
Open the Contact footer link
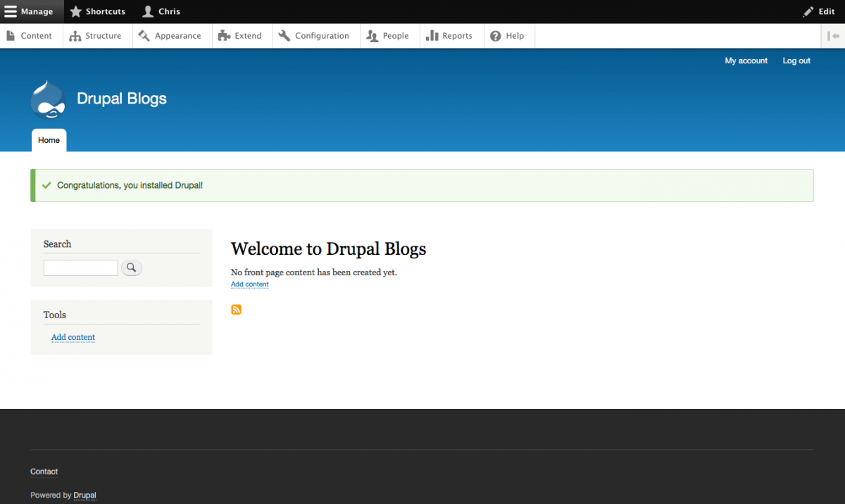point(44,472)
